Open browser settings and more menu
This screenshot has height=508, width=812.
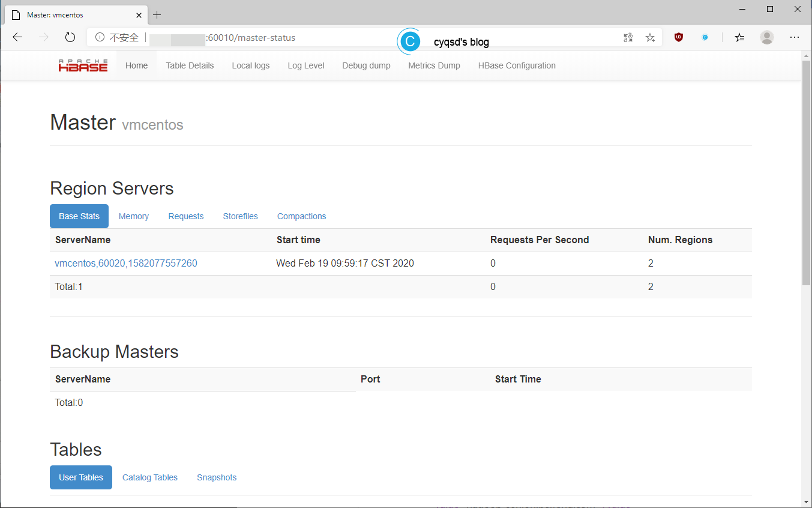(795, 37)
